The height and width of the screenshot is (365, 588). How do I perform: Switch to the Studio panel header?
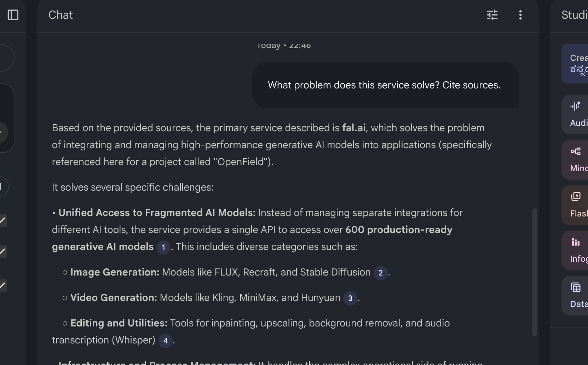tap(574, 15)
